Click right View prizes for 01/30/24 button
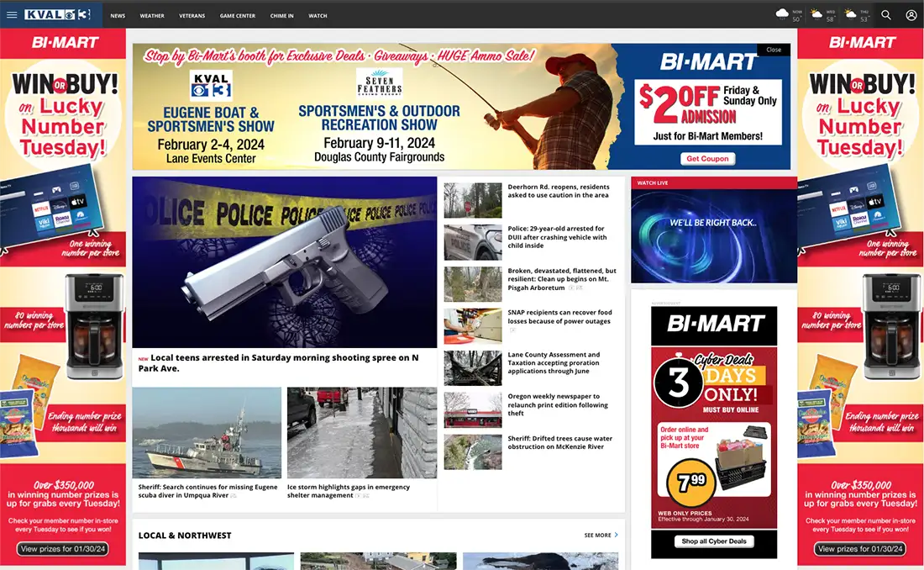924x570 pixels. pos(860,549)
